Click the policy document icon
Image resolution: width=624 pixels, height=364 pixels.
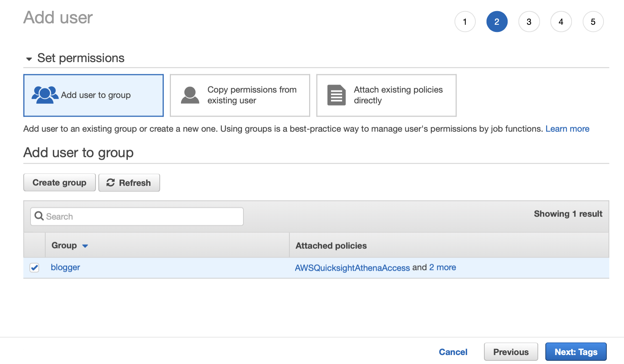(x=336, y=95)
